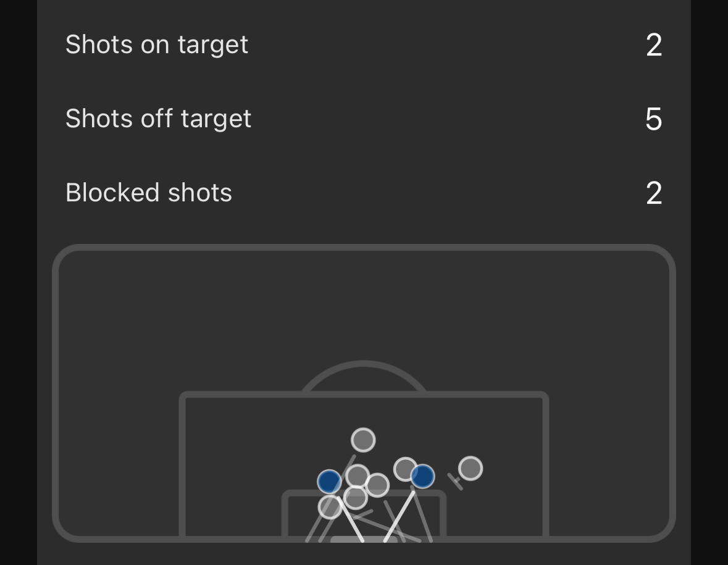Select gray marker overlapping the right blue one
This screenshot has width=728, height=565.
tap(404, 469)
